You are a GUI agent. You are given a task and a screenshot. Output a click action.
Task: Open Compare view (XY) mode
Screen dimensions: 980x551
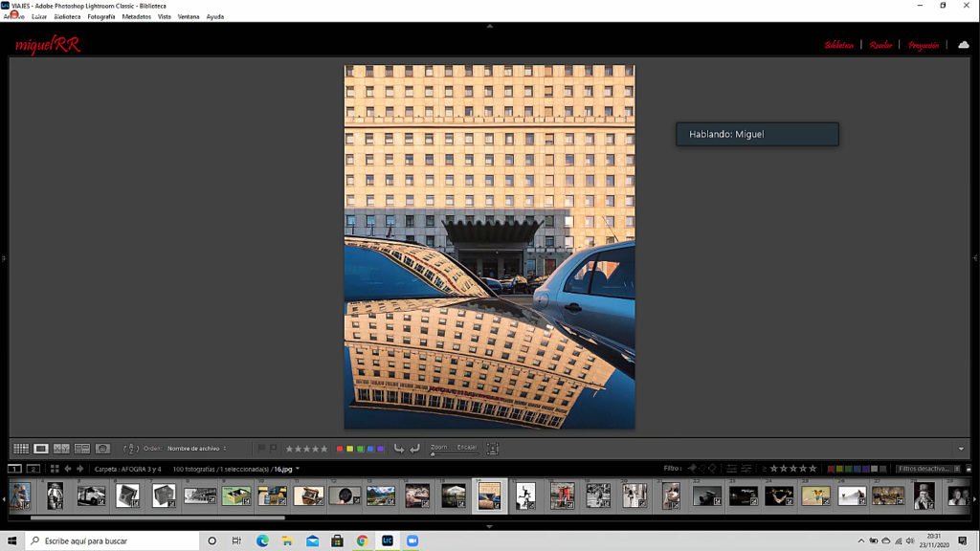[x=61, y=449]
